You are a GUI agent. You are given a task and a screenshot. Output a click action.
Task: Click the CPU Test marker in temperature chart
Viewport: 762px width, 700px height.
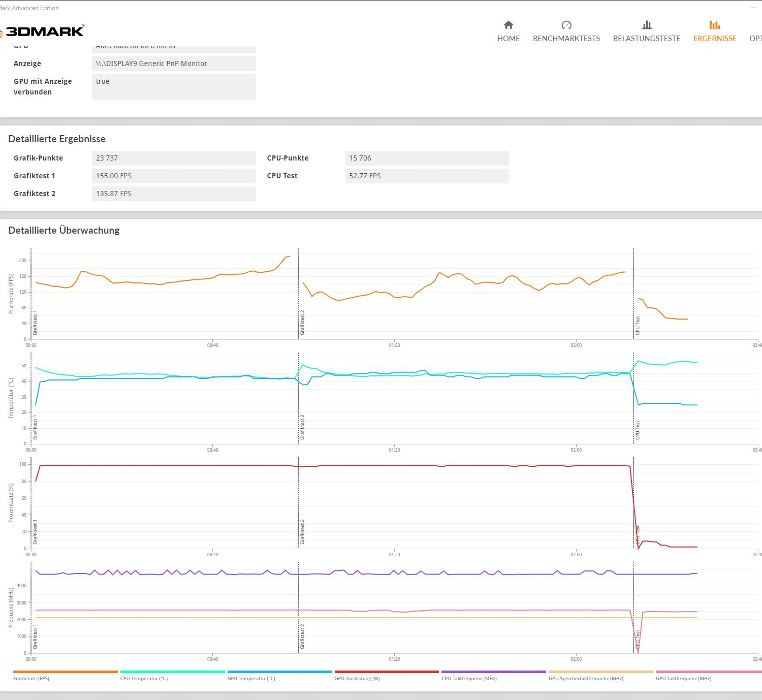(638, 430)
